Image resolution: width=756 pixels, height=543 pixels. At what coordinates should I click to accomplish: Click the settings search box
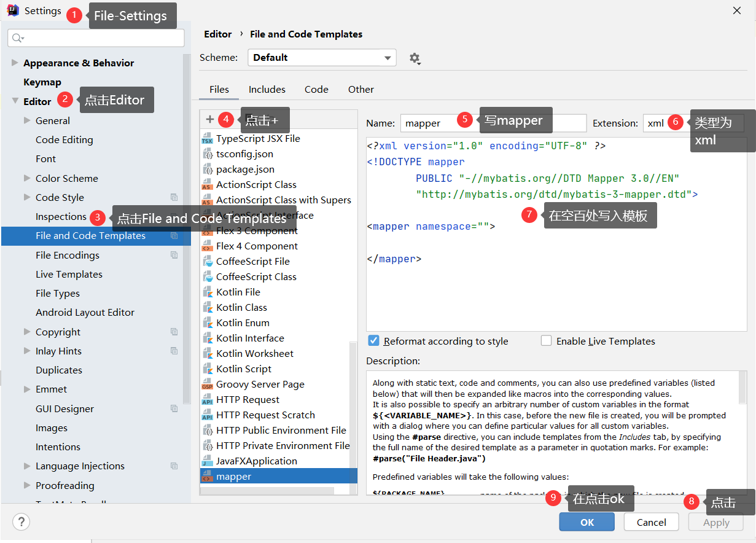tap(96, 38)
